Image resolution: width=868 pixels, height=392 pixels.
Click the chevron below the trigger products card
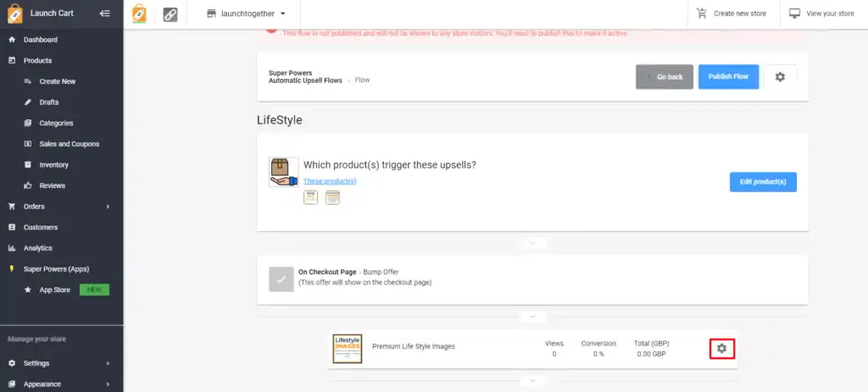pyautogui.click(x=532, y=243)
